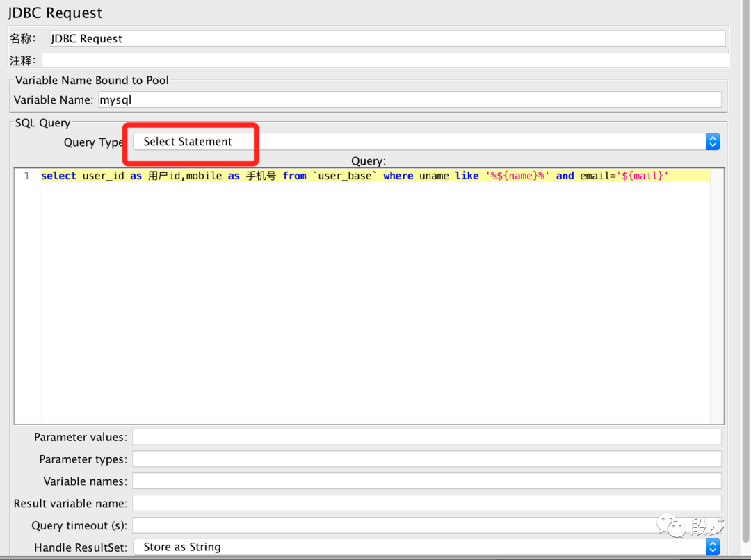Click the 'select' keyword in the query
Screen dimensions: 751x560
pos(58,176)
